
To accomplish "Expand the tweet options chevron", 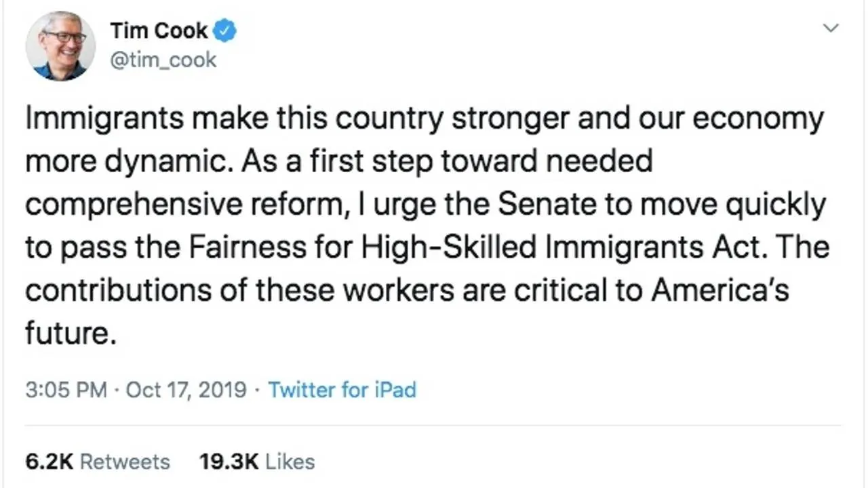I will (831, 28).
